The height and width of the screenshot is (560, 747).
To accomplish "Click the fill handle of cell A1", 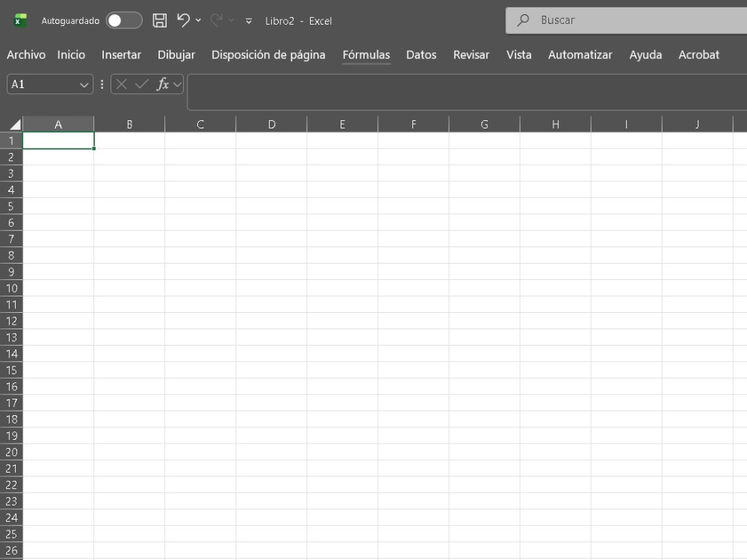I will pos(94,149).
